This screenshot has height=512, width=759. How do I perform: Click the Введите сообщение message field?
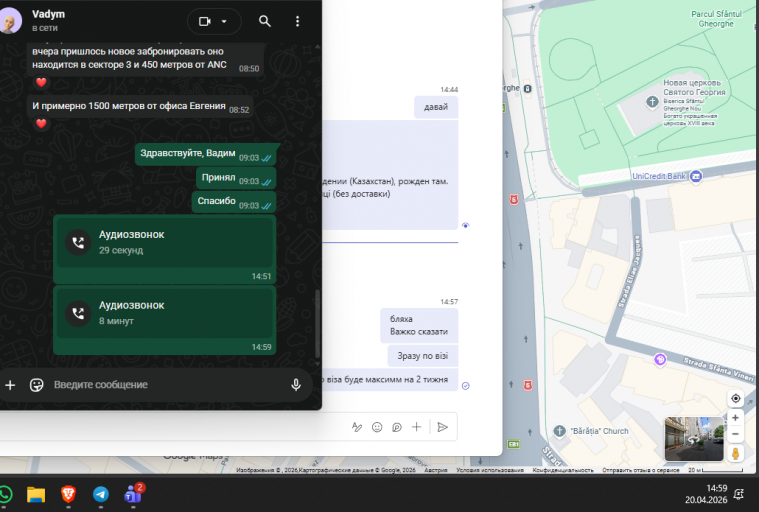click(x=165, y=385)
